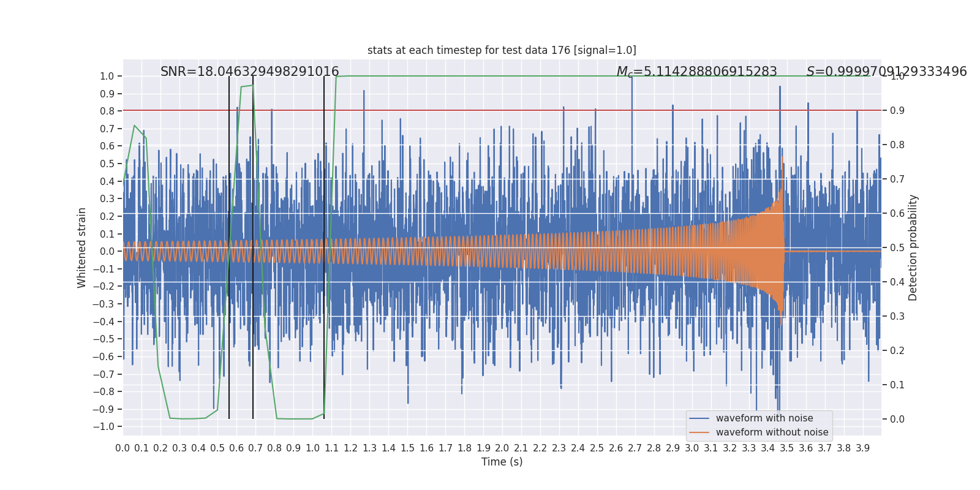
Task: Select the 0.6 tick on the detection probability axis
Action: click(897, 214)
